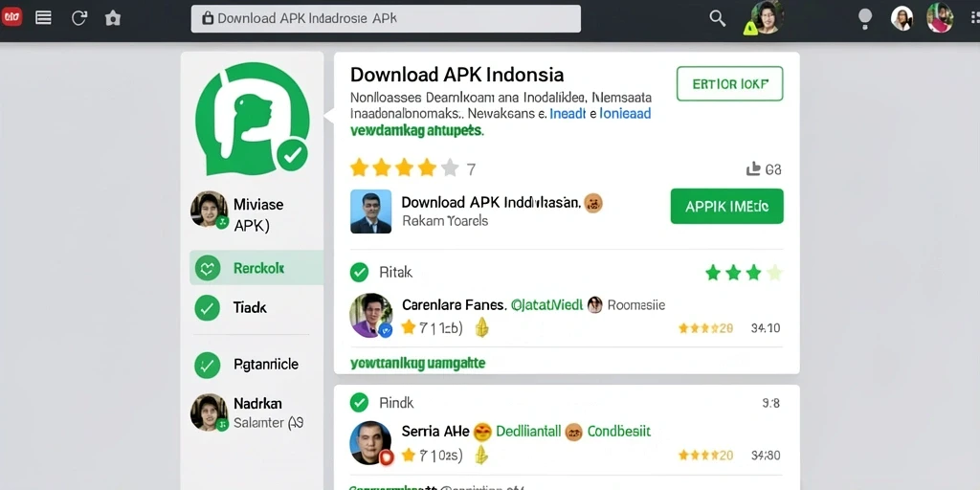
Task: Click the address bar 'Download APK'
Action: (386, 19)
